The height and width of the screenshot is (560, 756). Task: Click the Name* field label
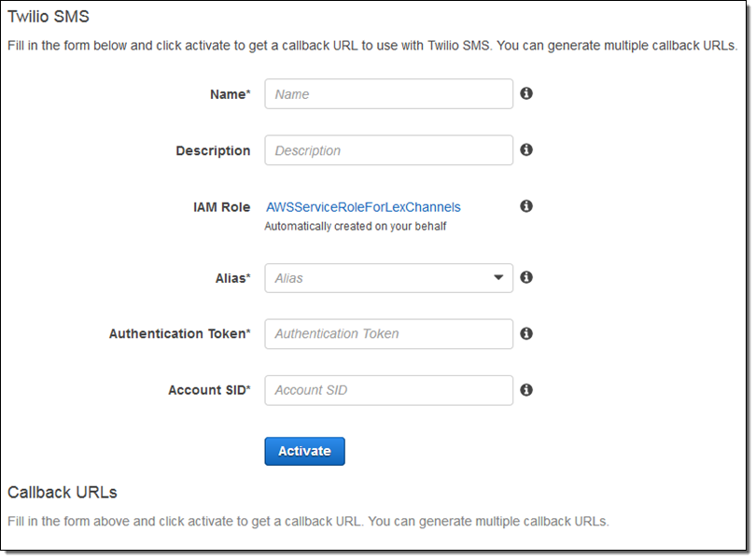click(231, 94)
